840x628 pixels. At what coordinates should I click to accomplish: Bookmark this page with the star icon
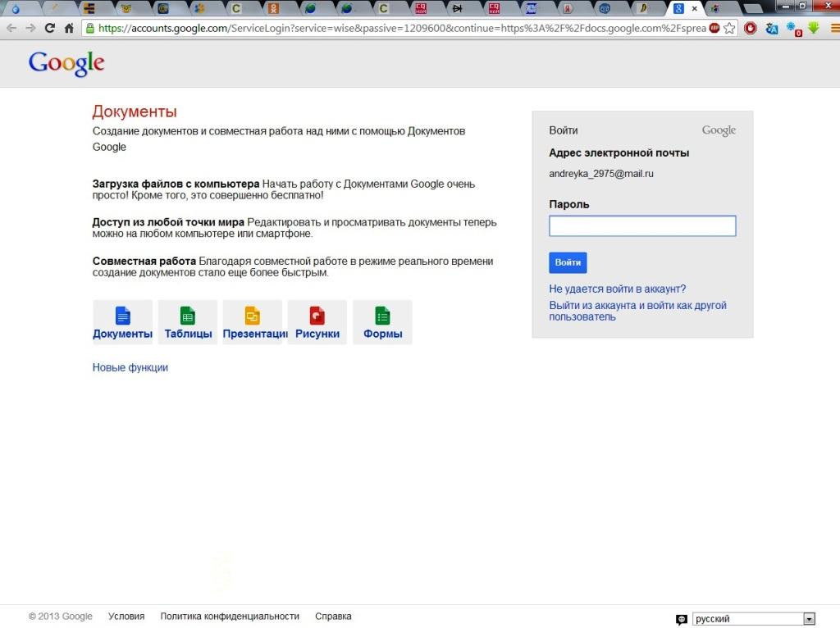(x=729, y=28)
